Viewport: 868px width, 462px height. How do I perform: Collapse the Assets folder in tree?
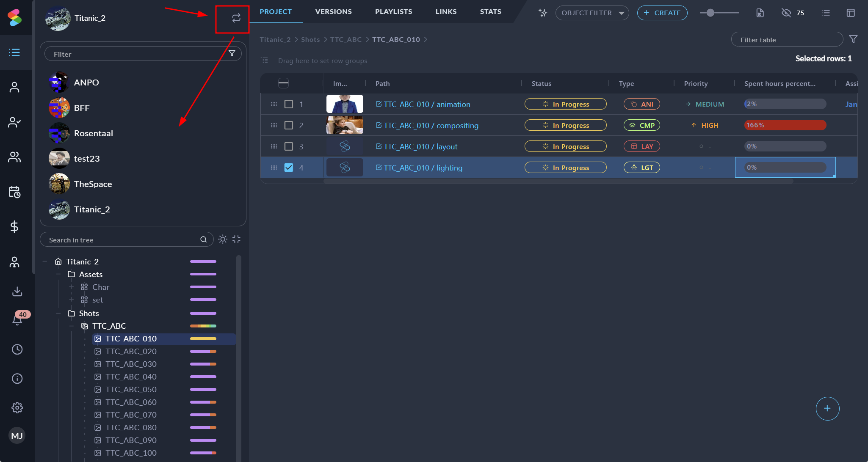coord(58,274)
